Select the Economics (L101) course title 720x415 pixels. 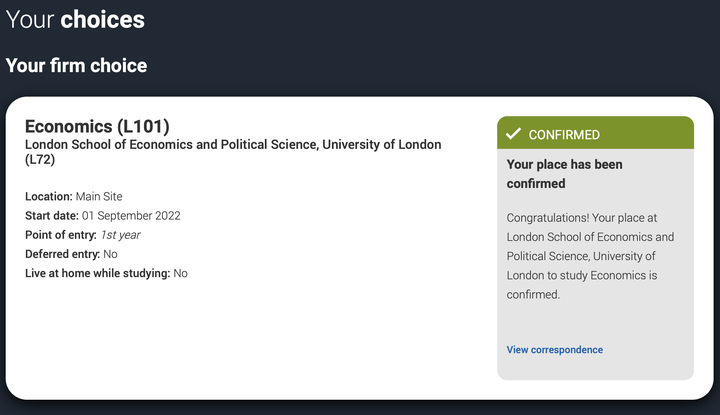click(x=97, y=126)
